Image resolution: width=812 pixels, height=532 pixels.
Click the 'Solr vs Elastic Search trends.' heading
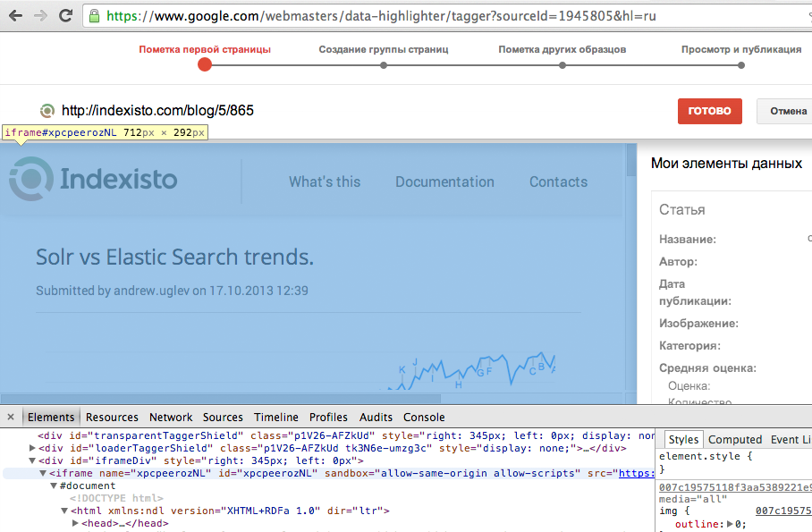[x=175, y=257]
